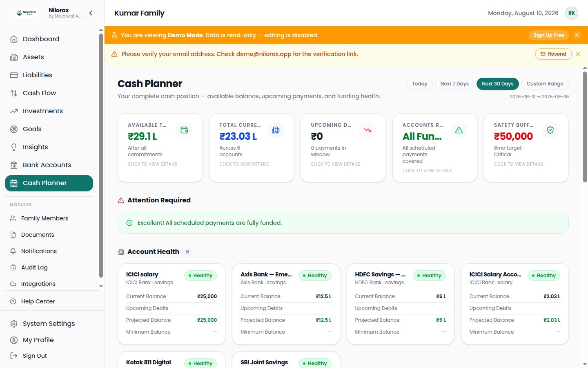View details of Upcoming Debits card
The height and width of the screenshot is (368, 588).
(x=335, y=164)
